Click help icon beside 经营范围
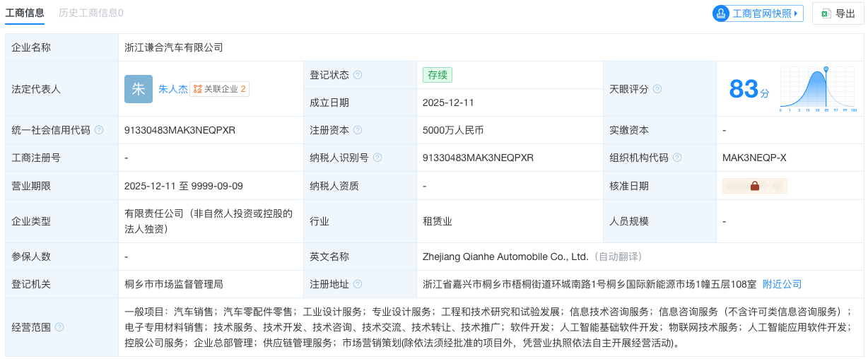868x359 pixels. tap(59, 327)
